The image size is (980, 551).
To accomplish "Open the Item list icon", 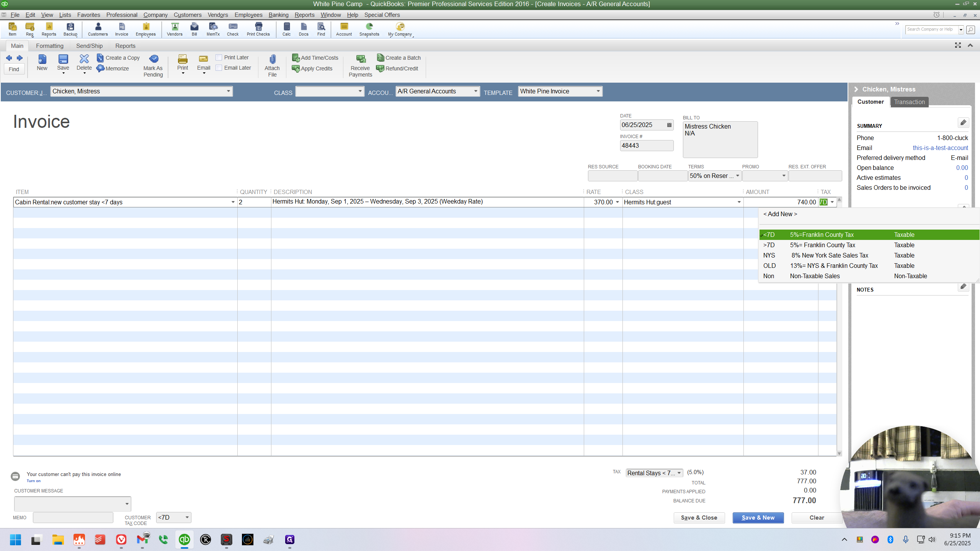I will [x=12, y=29].
